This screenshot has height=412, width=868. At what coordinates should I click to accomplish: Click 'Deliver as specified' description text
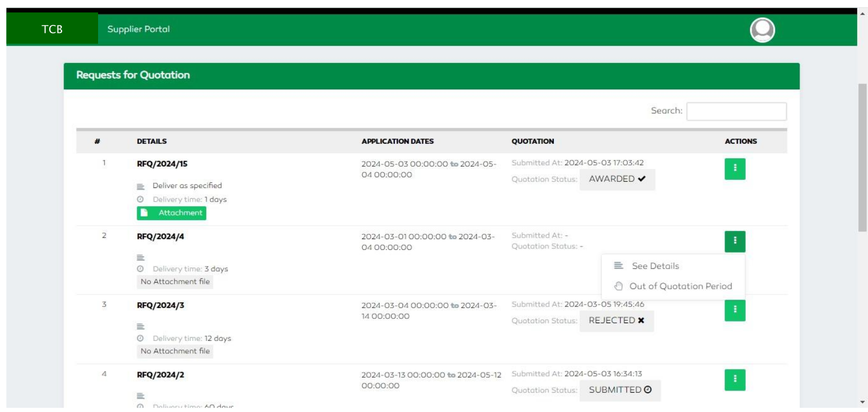coord(187,185)
